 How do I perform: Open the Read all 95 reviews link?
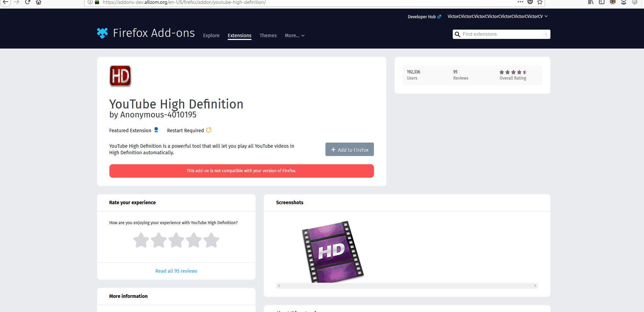(x=176, y=271)
